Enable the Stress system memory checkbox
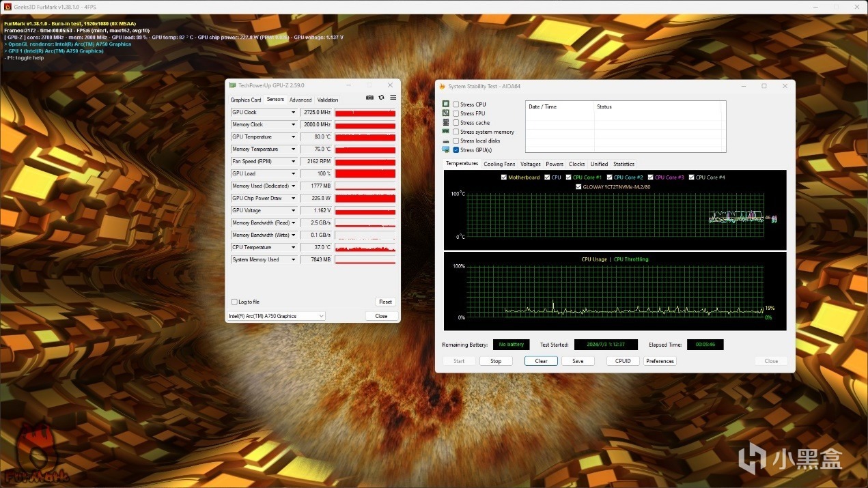Image resolution: width=868 pixels, height=488 pixels. click(x=456, y=132)
